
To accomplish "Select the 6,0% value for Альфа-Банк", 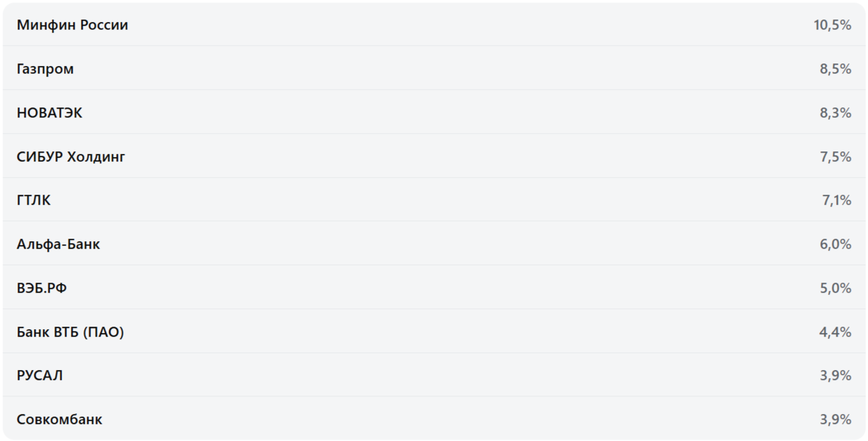I will tap(835, 244).
